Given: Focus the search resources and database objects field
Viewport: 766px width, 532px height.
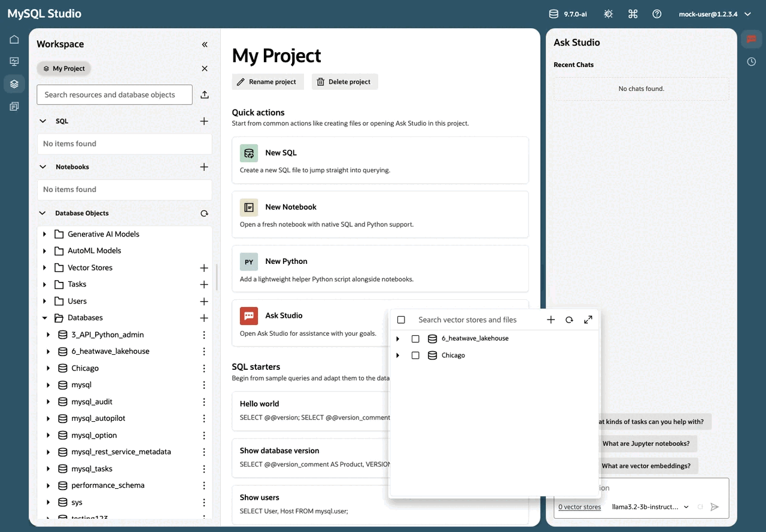Looking at the screenshot, I should (x=115, y=95).
